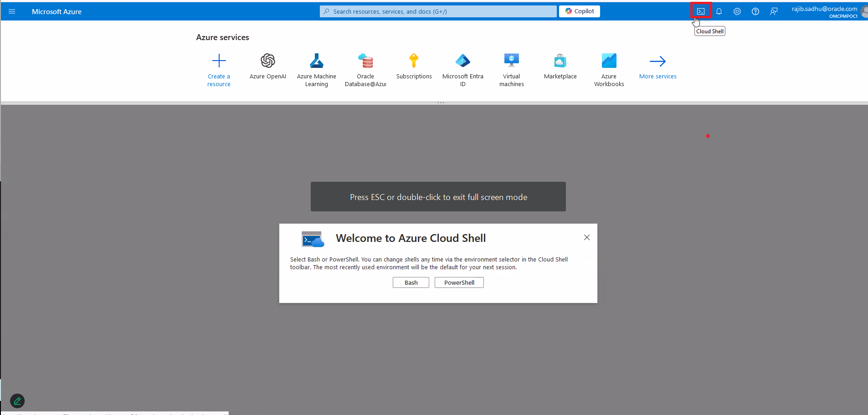
Task: Select Microsoft Entra ID service
Action: pyautogui.click(x=462, y=61)
